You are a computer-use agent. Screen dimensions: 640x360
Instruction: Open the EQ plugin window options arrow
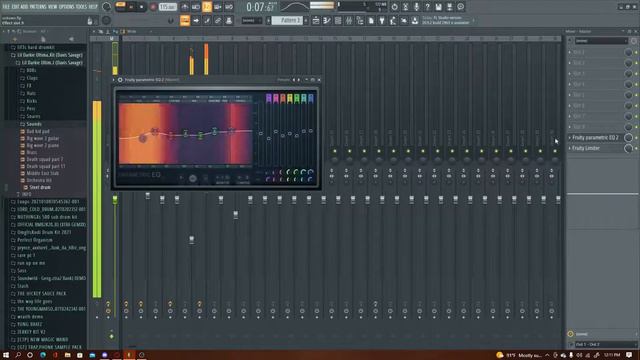point(114,80)
